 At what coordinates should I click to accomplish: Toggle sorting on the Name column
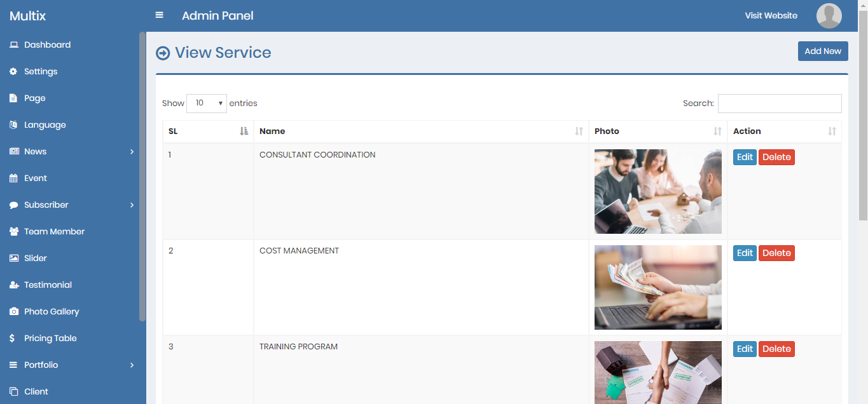tap(421, 131)
